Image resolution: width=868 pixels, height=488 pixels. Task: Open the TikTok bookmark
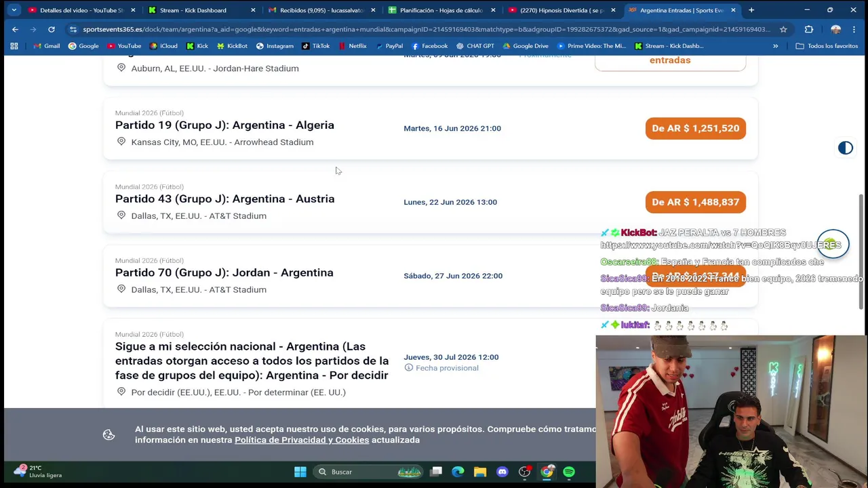[x=316, y=46]
